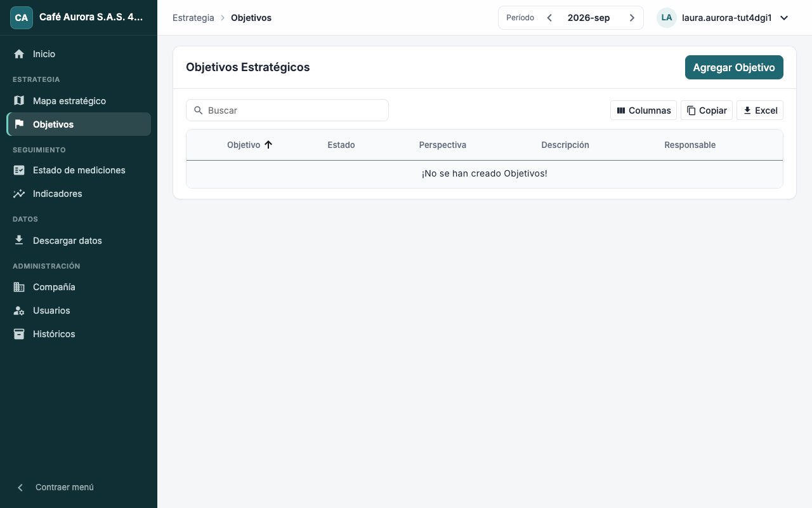Click the Café Aurora S.A.S. company name

click(x=91, y=18)
